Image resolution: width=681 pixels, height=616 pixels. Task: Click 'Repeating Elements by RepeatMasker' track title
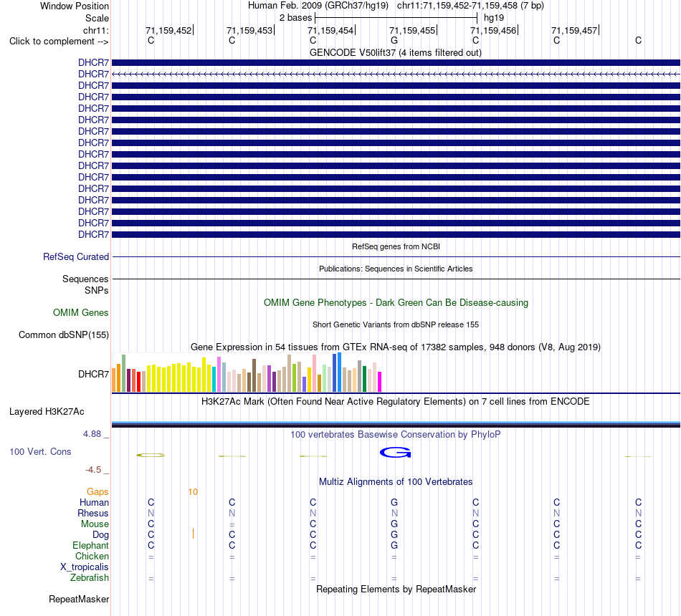pos(396,589)
